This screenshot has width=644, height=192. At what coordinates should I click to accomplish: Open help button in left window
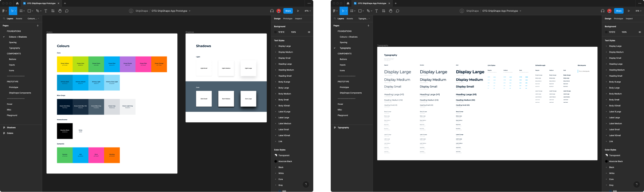pyautogui.click(x=306, y=184)
